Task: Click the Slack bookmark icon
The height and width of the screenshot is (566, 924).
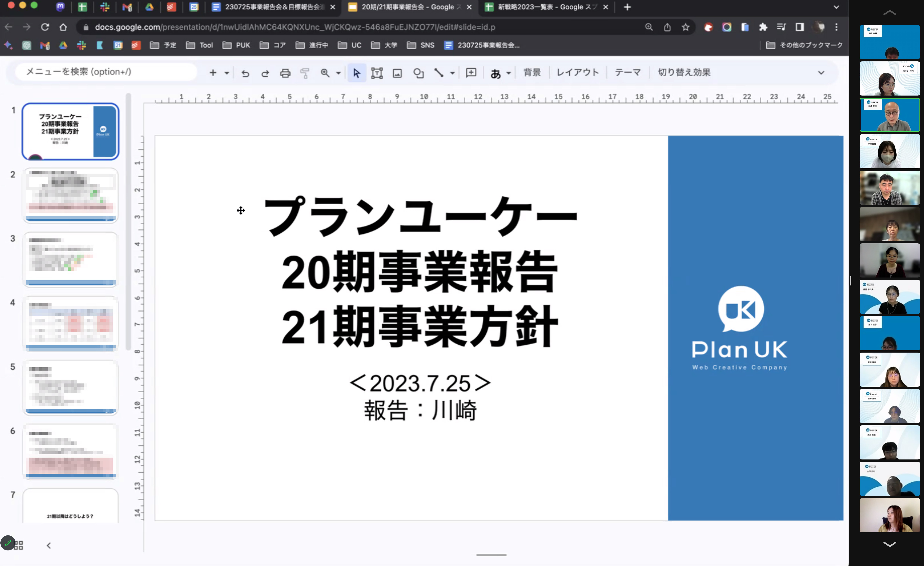Action: (81, 45)
